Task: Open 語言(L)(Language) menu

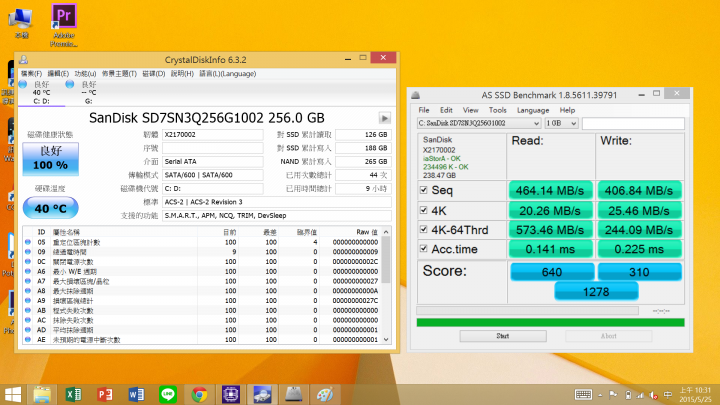Action: [228, 73]
